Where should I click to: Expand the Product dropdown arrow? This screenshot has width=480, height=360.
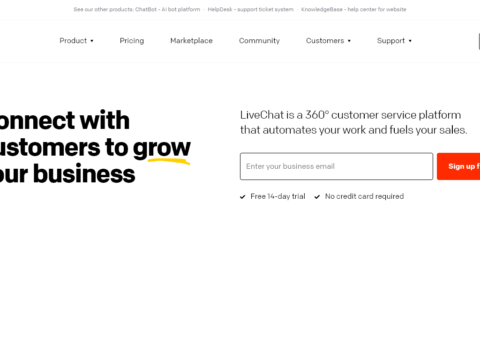[x=92, y=41]
